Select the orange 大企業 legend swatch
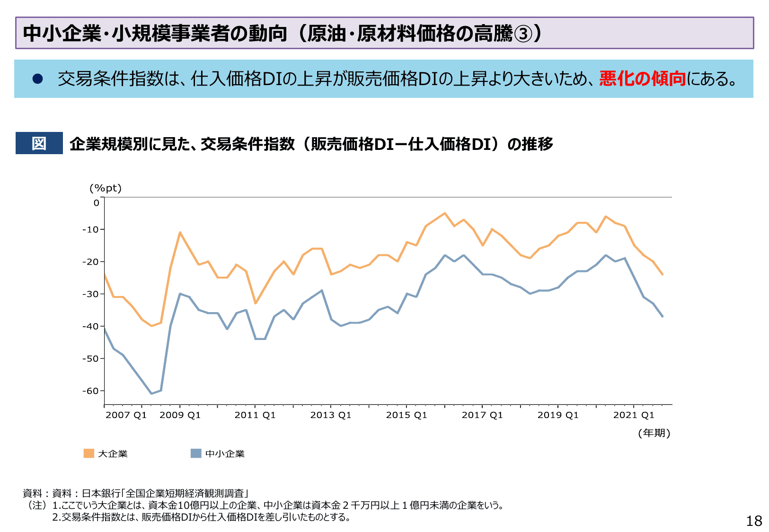 (x=88, y=454)
